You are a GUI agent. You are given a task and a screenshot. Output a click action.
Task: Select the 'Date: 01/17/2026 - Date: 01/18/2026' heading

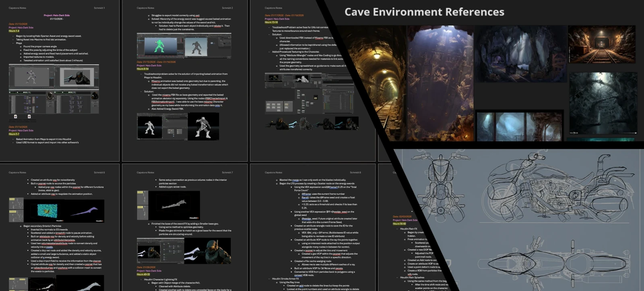pyautogui.click(x=284, y=15)
